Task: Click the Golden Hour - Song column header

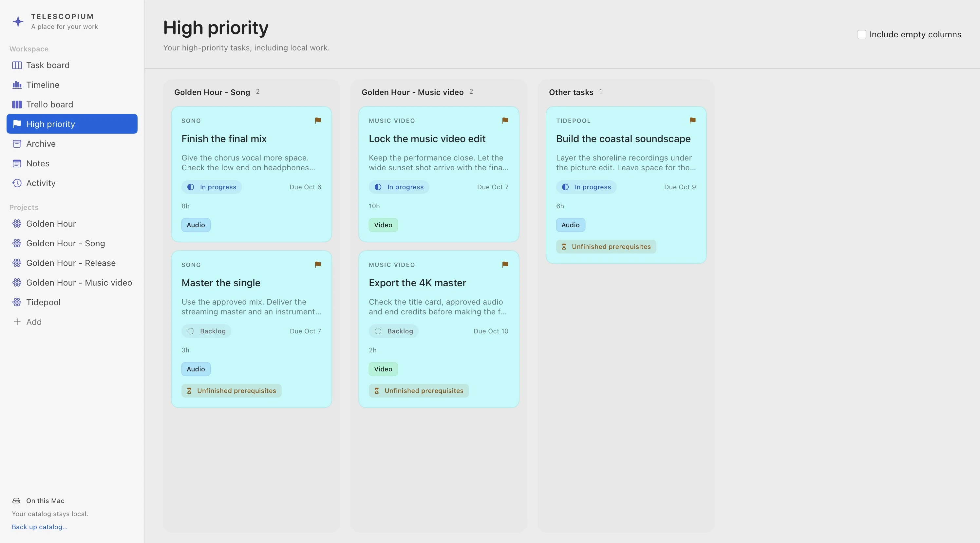Action: [x=212, y=92]
